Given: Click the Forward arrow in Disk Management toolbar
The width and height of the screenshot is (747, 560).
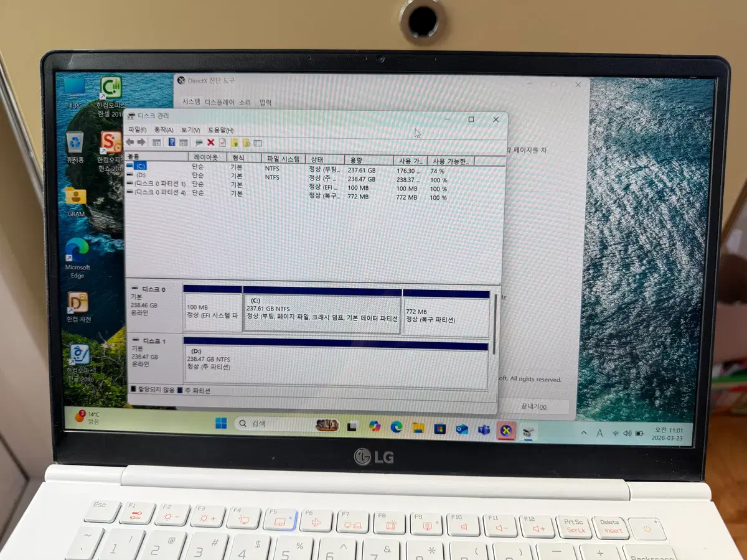Looking at the screenshot, I should coord(141,142).
